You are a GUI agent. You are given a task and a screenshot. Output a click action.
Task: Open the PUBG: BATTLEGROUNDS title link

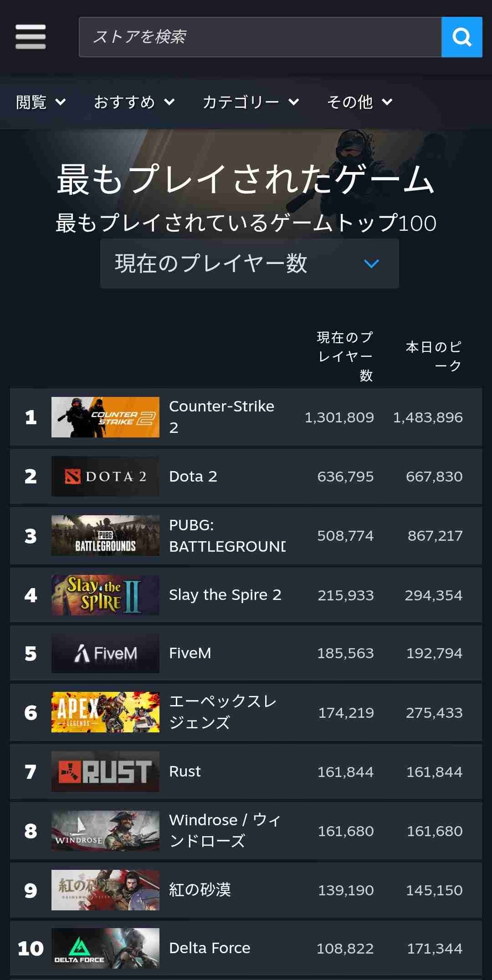click(x=227, y=536)
